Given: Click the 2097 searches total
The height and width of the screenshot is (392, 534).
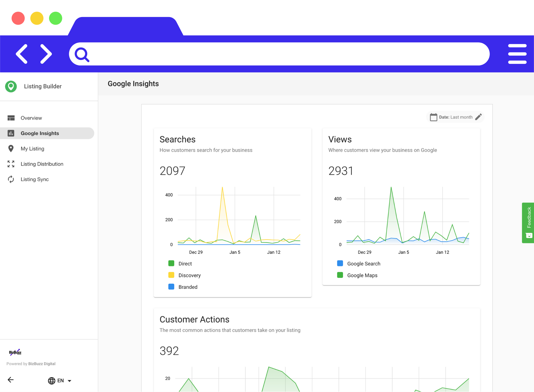Looking at the screenshot, I should pos(172,171).
